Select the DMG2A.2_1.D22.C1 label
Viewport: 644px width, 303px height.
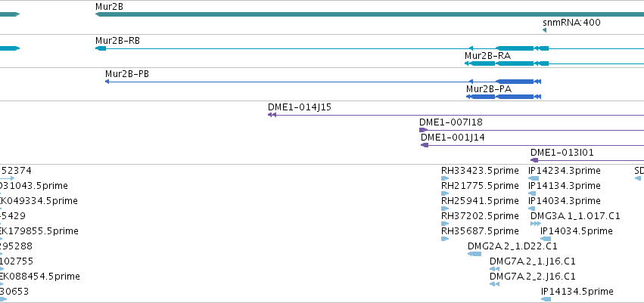(x=512, y=246)
